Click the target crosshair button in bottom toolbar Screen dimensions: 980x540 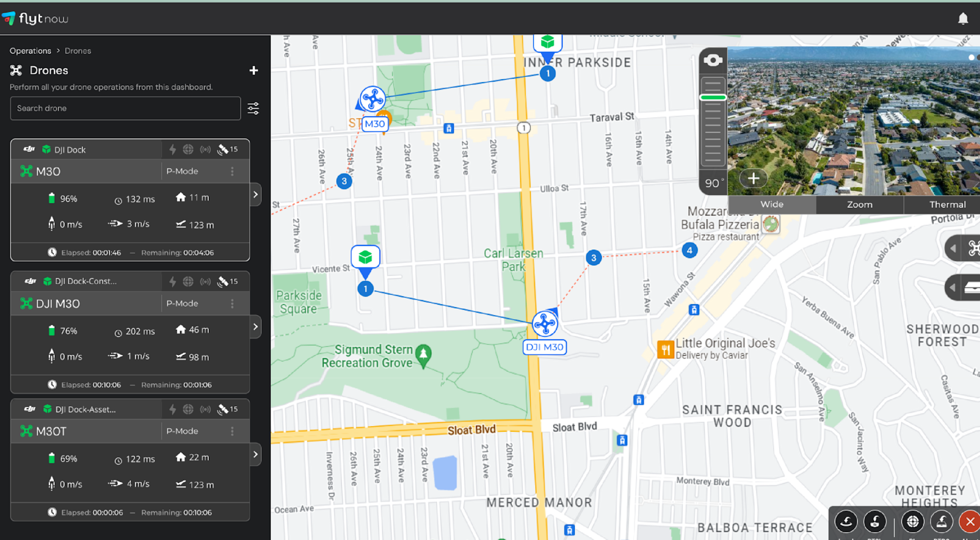(x=913, y=522)
